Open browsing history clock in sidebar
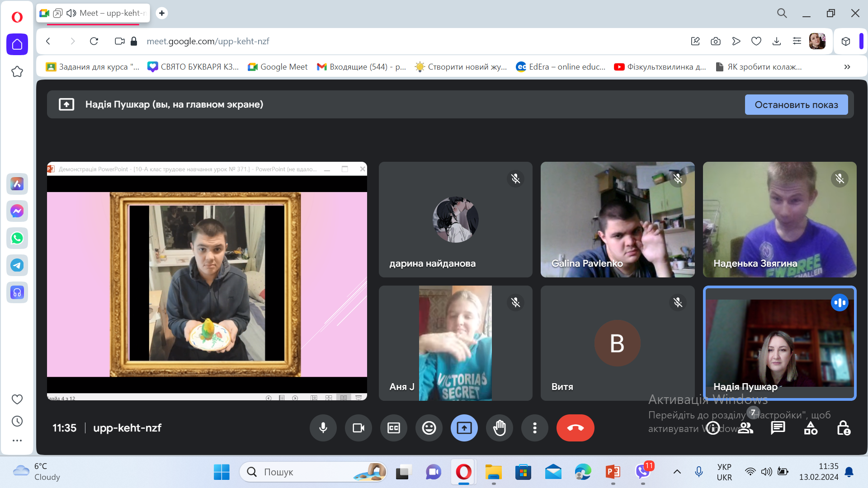 [17, 421]
